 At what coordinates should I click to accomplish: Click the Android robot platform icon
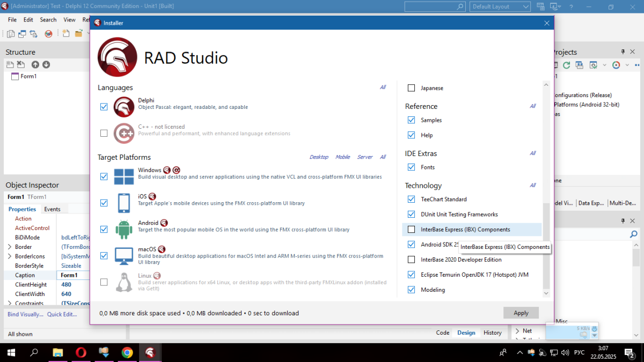point(124,230)
